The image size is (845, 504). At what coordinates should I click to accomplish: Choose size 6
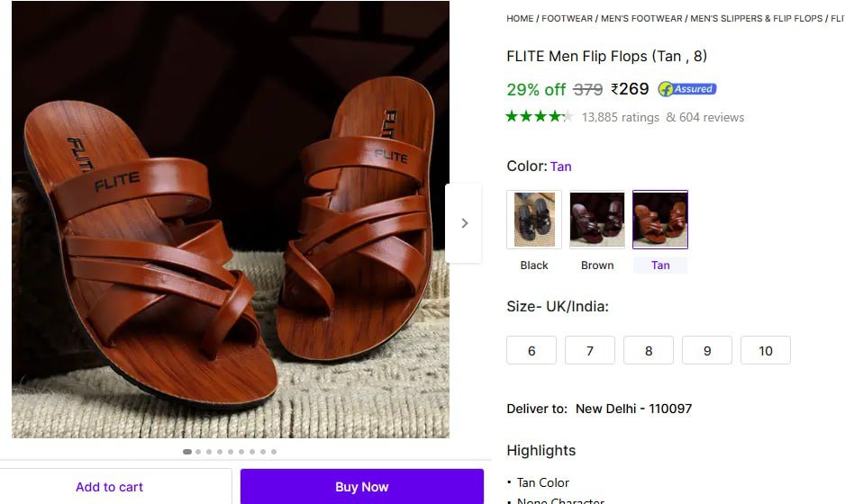coord(532,350)
